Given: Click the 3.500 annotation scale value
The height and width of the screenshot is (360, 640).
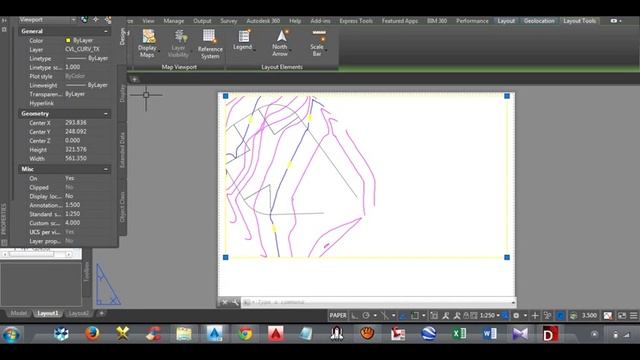Looking at the screenshot, I should tap(589, 316).
